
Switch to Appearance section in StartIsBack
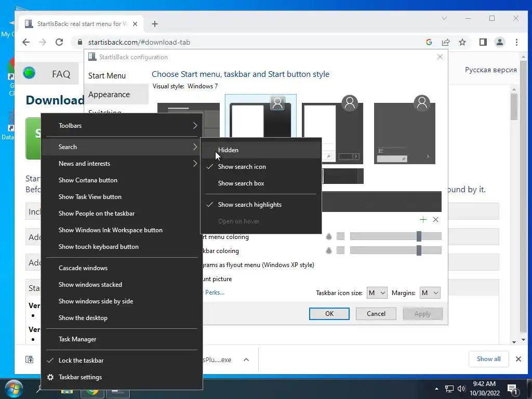[x=116, y=95]
